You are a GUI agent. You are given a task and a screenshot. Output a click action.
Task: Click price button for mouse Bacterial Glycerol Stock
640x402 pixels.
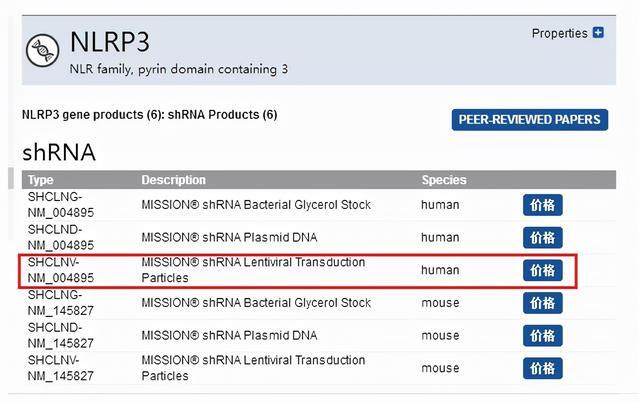[542, 303]
